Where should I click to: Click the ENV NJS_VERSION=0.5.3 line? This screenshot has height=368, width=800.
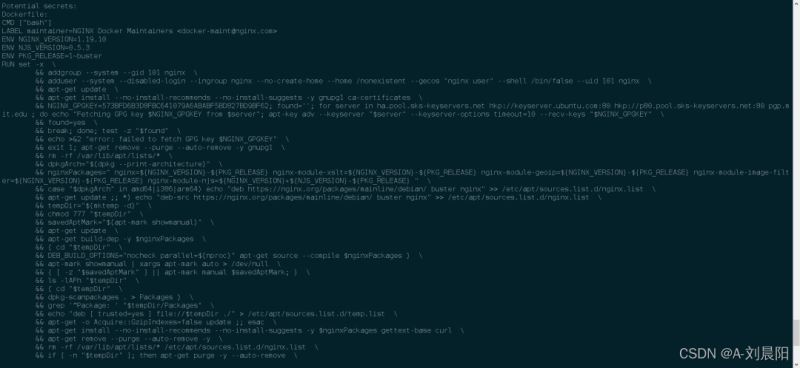pos(45,47)
